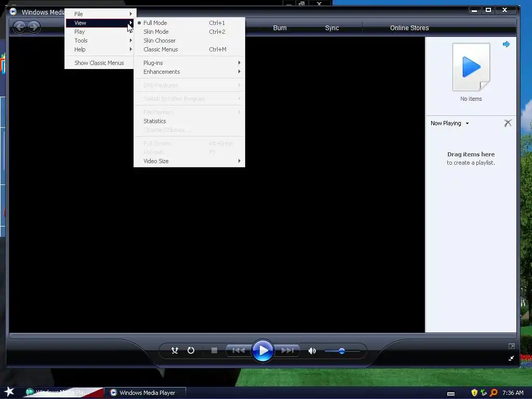532x399 pixels.
Task: Open the Online Stores tab
Action: (x=409, y=28)
